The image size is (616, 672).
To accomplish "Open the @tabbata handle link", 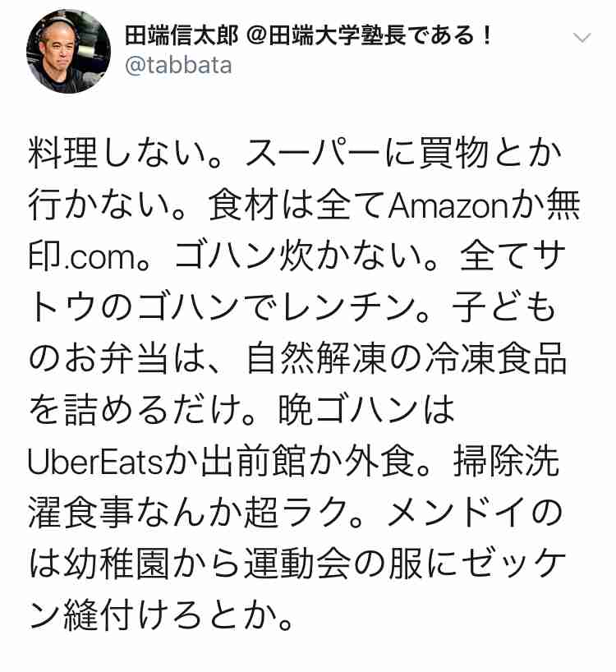I will click(x=178, y=66).
